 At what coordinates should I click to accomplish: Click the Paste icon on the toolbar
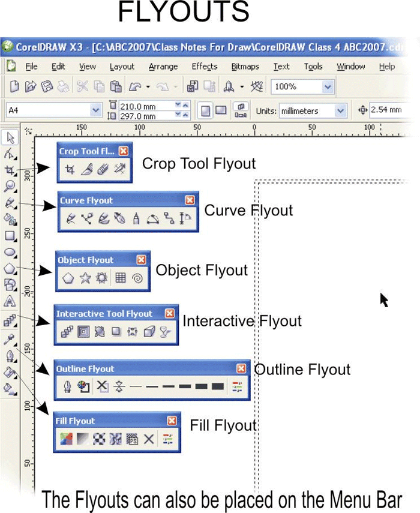pos(115,86)
